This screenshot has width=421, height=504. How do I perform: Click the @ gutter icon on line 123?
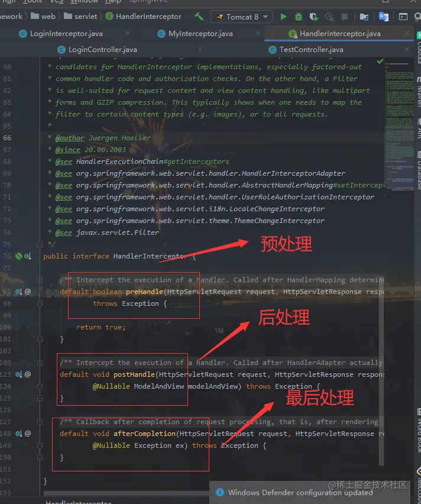28,374
